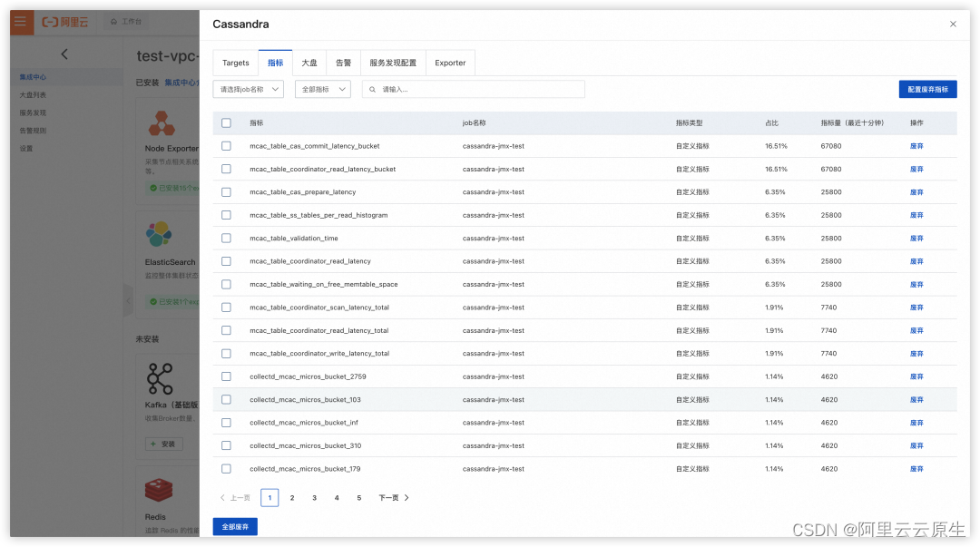Check collectd_mcac_micros_bucket_179 row
Image resolution: width=980 pixels, height=547 pixels.
tap(226, 469)
